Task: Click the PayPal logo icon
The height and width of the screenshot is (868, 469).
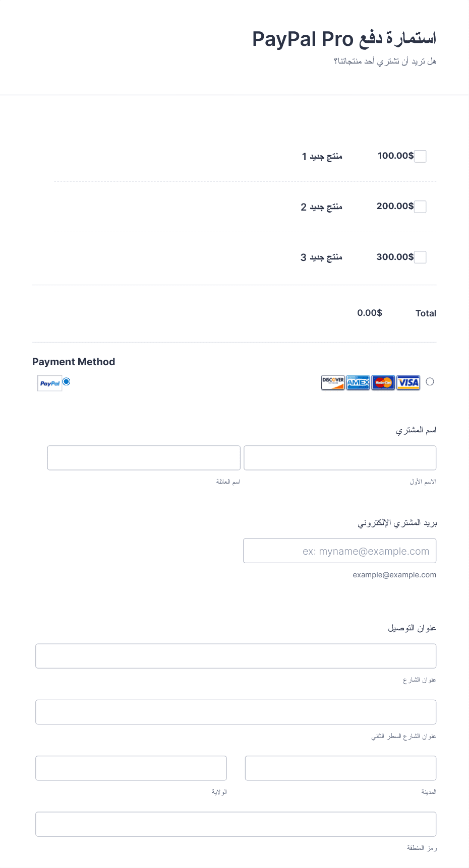Action: click(x=50, y=383)
